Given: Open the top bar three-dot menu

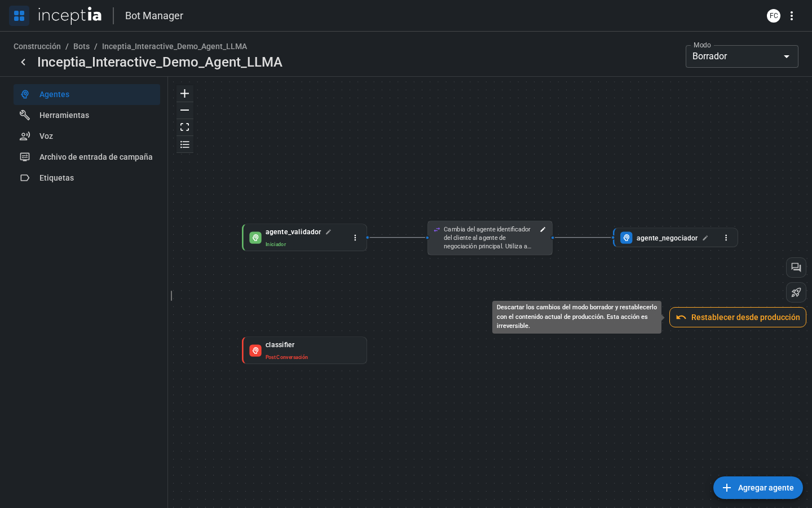Looking at the screenshot, I should coord(792,16).
